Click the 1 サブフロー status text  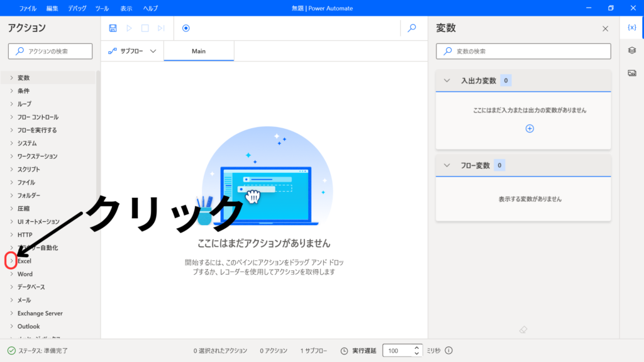pyautogui.click(x=313, y=351)
